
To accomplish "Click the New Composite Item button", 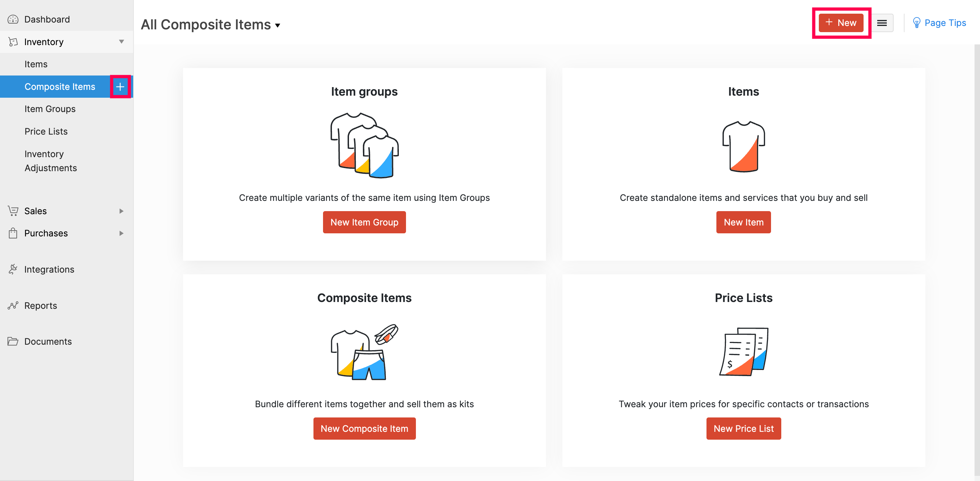I will (364, 428).
